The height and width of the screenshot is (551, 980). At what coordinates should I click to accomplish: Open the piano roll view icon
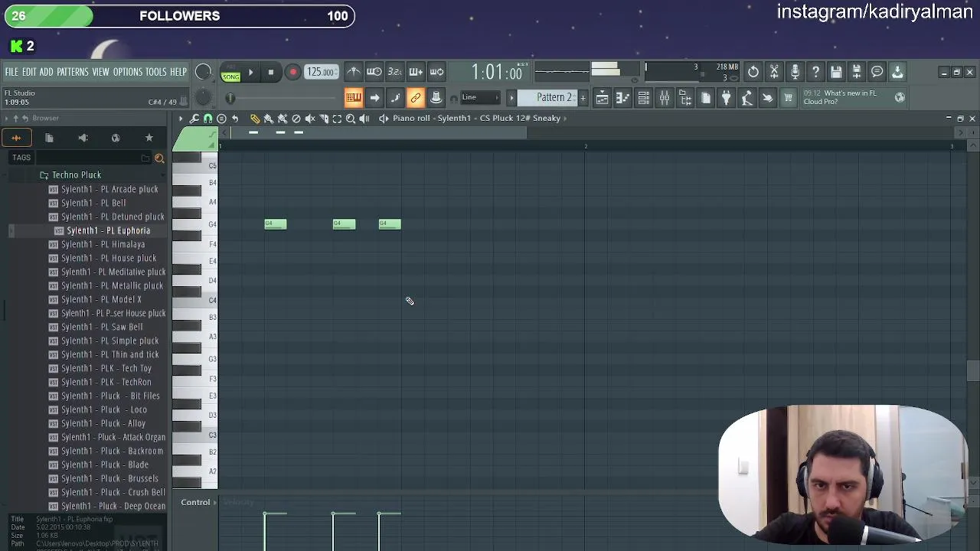(x=622, y=98)
